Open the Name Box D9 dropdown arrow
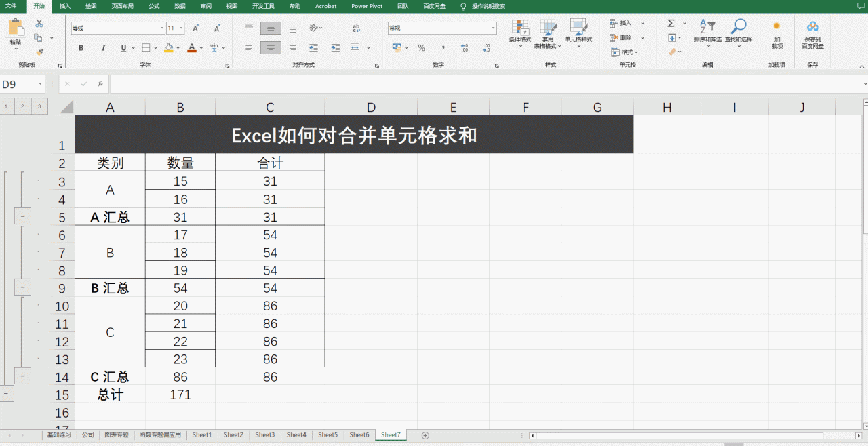Screen dimensions: 868x446 [x=41, y=85]
